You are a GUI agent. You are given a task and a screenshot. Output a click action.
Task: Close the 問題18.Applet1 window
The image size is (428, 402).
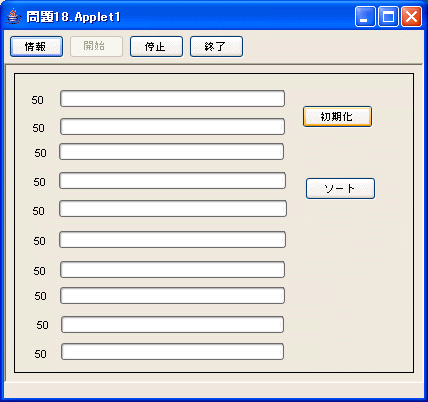[x=411, y=16]
